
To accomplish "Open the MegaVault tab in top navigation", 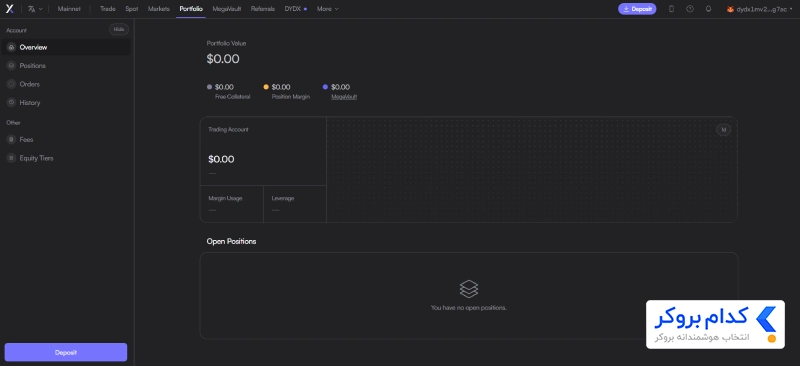I will pyautogui.click(x=227, y=9).
